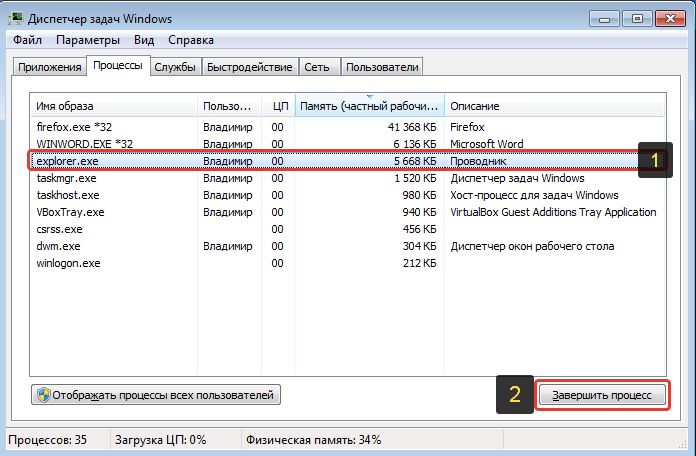The height and width of the screenshot is (456, 696).
Task: Click the Firefox description cell
Action: pos(467,127)
